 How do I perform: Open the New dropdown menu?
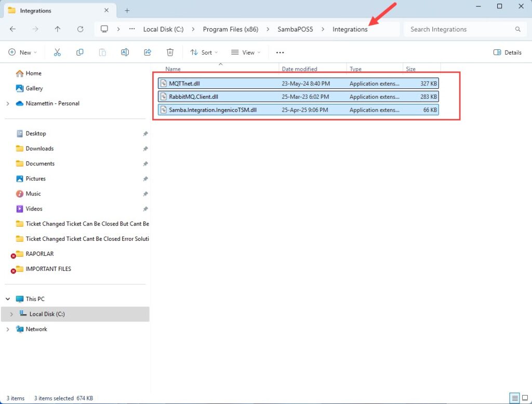[x=22, y=53]
